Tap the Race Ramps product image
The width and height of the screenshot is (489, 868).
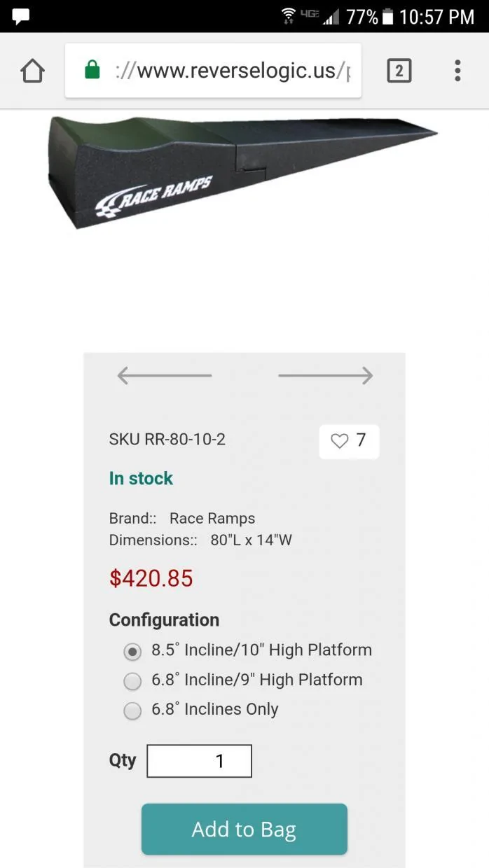242,168
